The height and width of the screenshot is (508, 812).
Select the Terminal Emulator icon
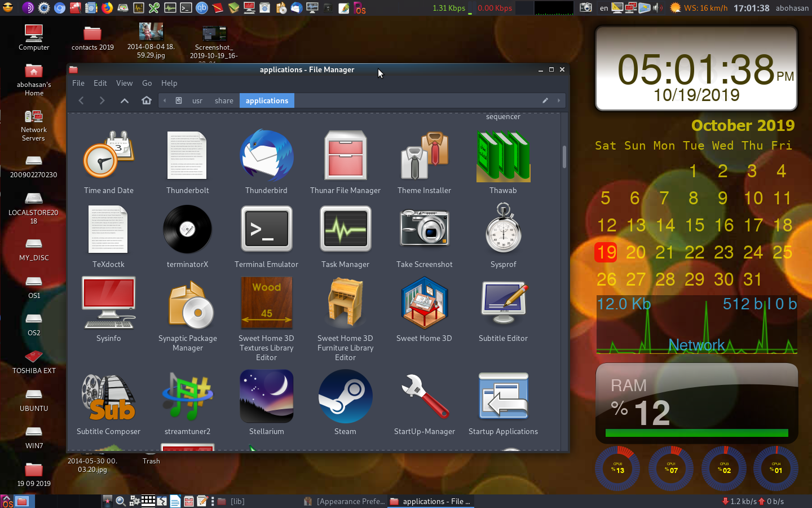pos(267,229)
